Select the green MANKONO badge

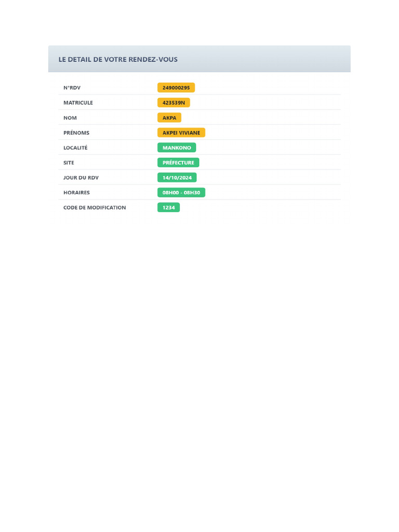177,148
